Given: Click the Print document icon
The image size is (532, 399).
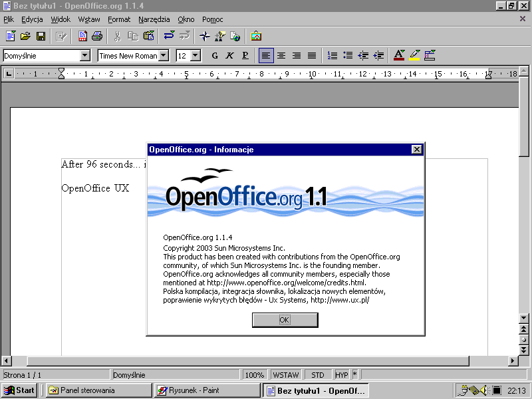Looking at the screenshot, I should 97,36.
